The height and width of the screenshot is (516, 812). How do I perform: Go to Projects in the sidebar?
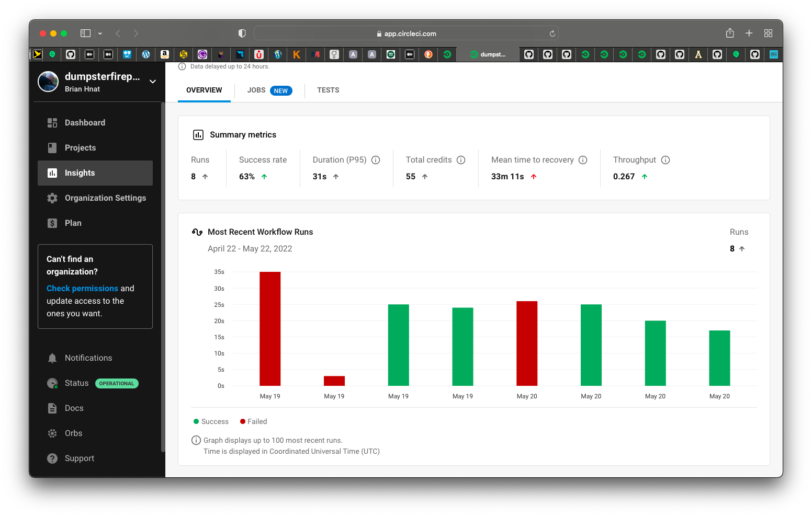pyautogui.click(x=95, y=148)
